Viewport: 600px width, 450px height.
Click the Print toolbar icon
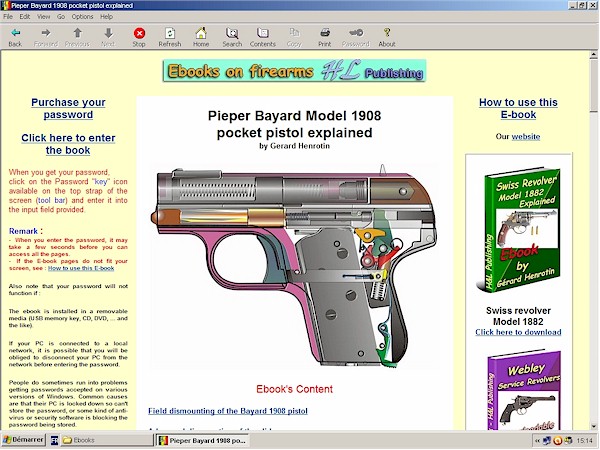pyautogui.click(x=324, y=33)
